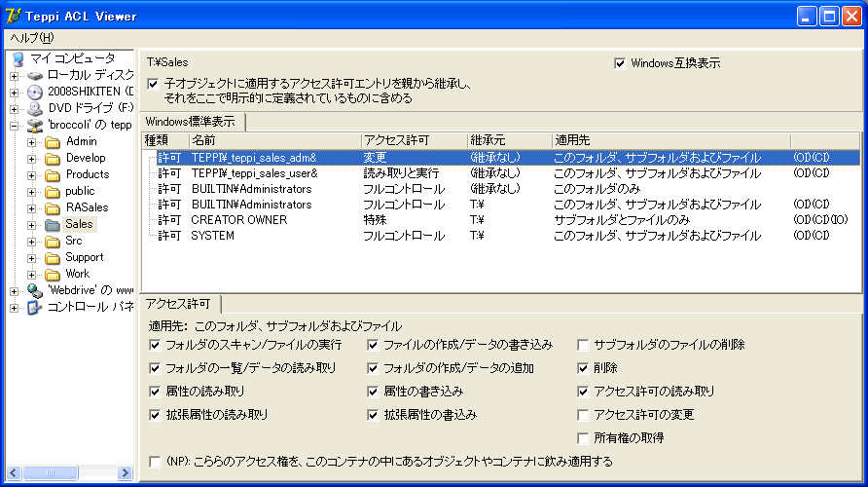Expand the Products folder node
The image size is (868, 487).
click(31, 175)
